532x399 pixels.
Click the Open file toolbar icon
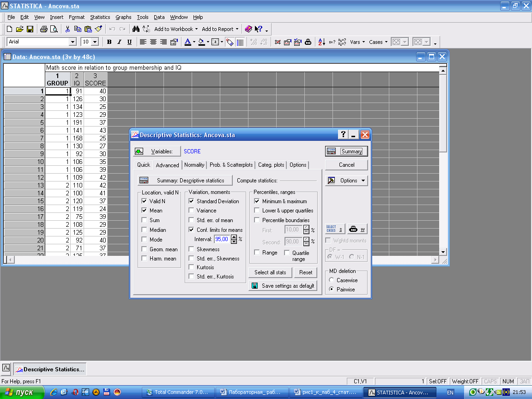pyautogui.click(x=20, y=29)
